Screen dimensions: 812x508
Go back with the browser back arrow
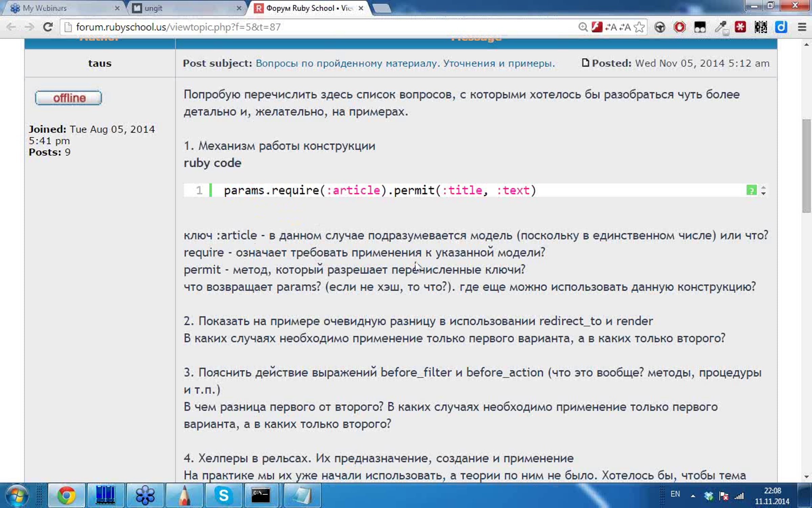point(11,27)
